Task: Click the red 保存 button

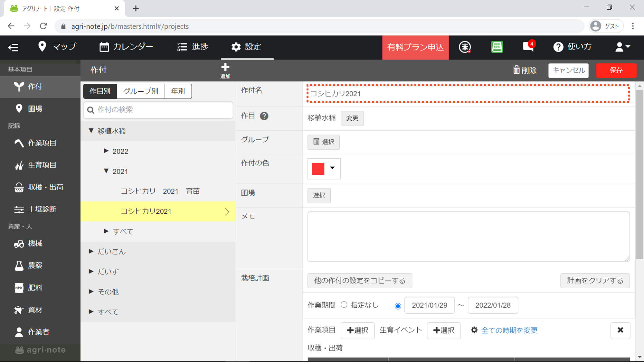Action: pos(616,70)
